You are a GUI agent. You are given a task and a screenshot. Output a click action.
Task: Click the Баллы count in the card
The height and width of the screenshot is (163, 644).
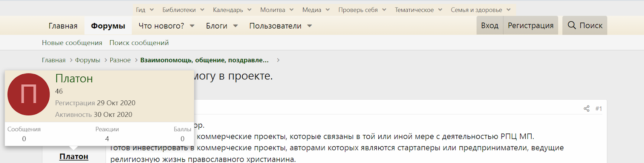(x=182, y=139)
